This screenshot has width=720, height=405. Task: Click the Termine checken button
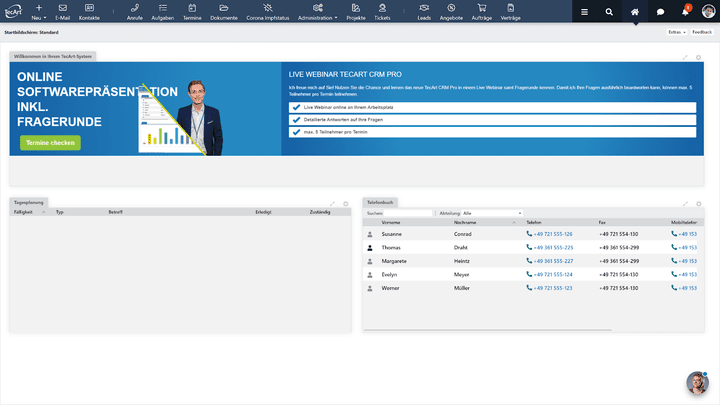50,143
